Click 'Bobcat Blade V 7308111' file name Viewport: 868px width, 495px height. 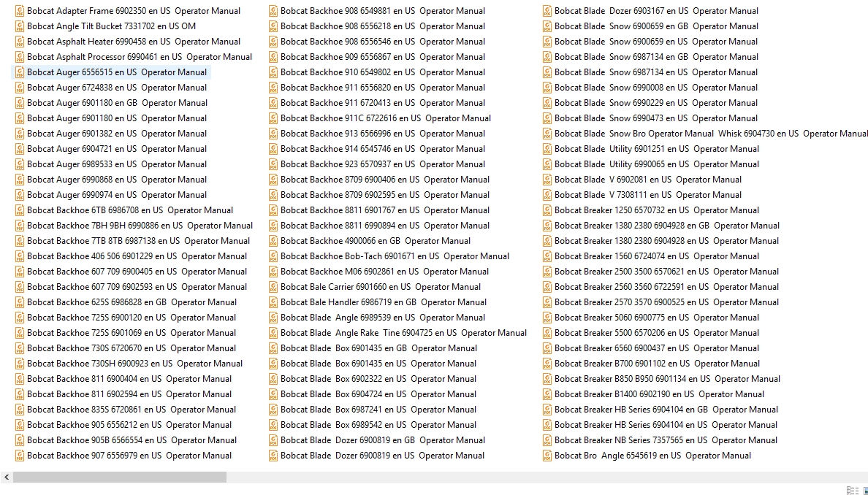point(648,195)
